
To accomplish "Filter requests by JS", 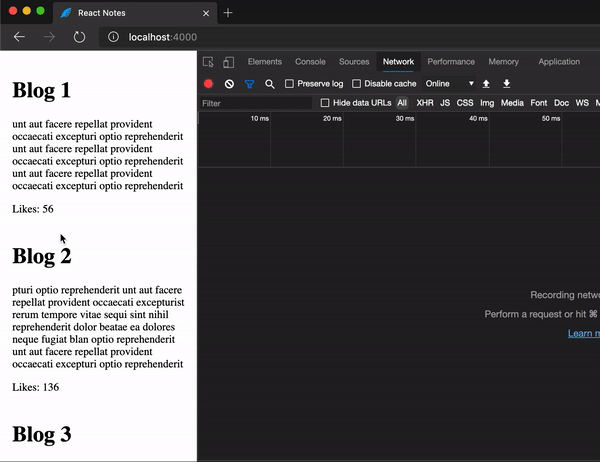I will tap(445, 103).
